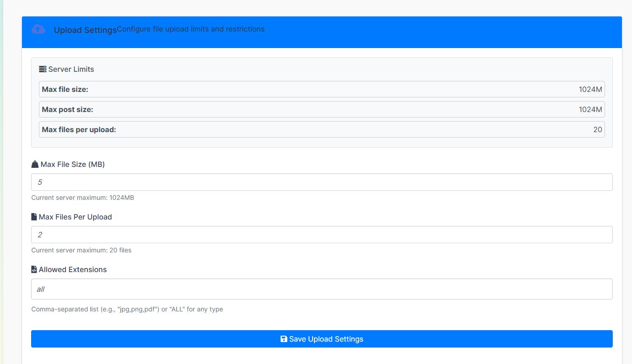Select the Upload Settings heading text
Viewport: 632px width, 364px height.
85,30
